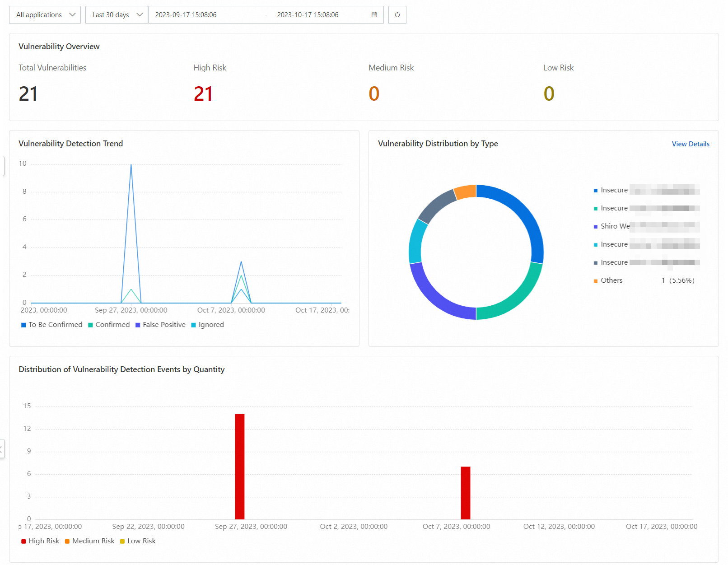
Task: Click the orange segment of the donut chart
Action: tap(465, 192)
